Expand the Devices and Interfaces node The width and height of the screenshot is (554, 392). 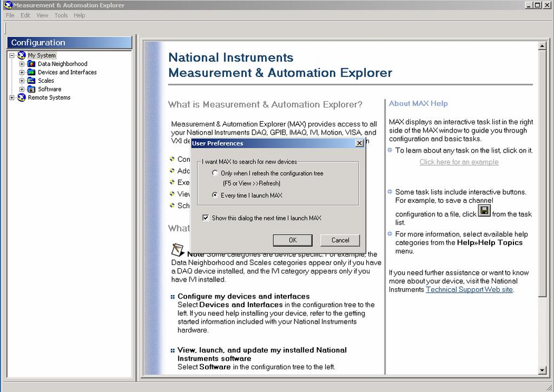pyautogui.click(x=22, y=72)
